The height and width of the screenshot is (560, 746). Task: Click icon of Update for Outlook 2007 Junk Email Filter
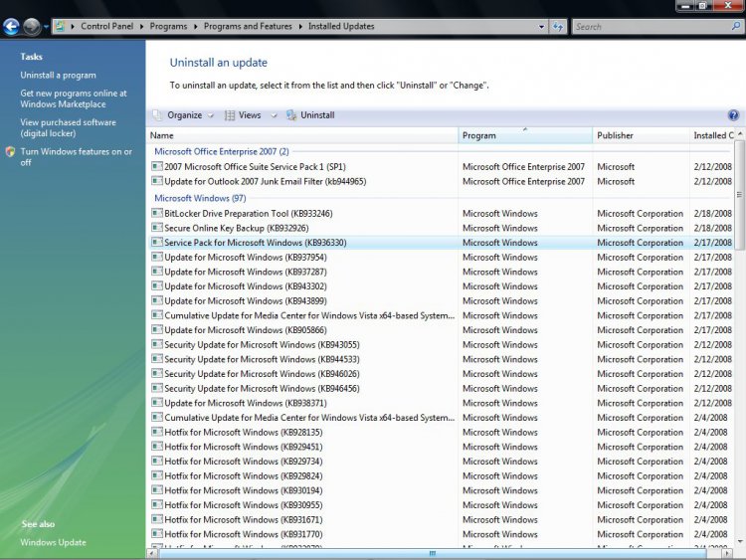157,181
